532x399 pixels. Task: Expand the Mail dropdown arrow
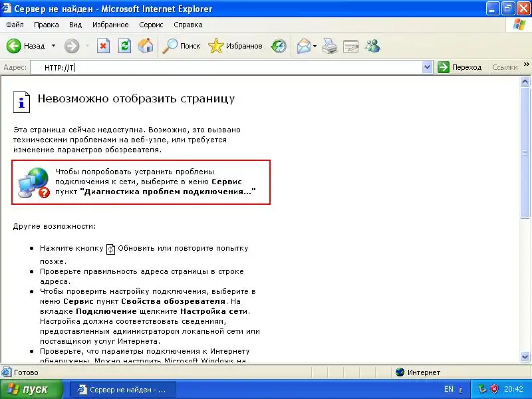pyautogui.click(x=315, y=46)
